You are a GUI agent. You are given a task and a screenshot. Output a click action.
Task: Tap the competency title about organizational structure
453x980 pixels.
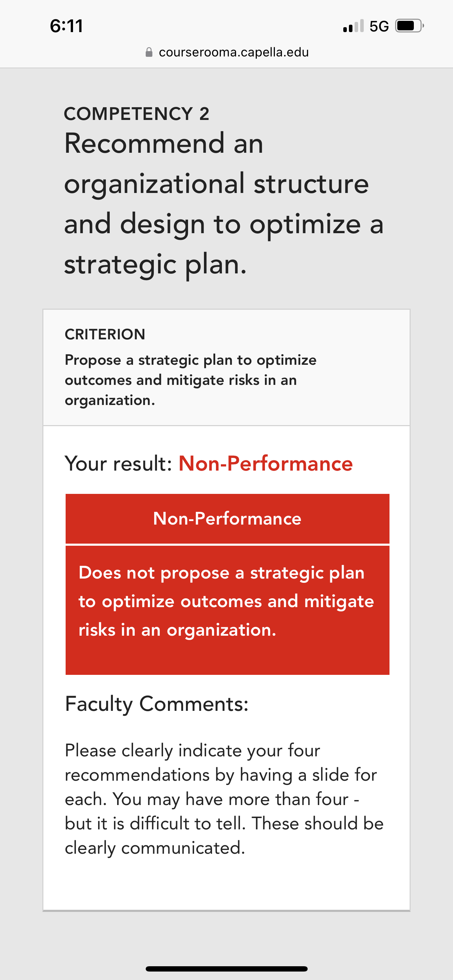coord(224,203)
